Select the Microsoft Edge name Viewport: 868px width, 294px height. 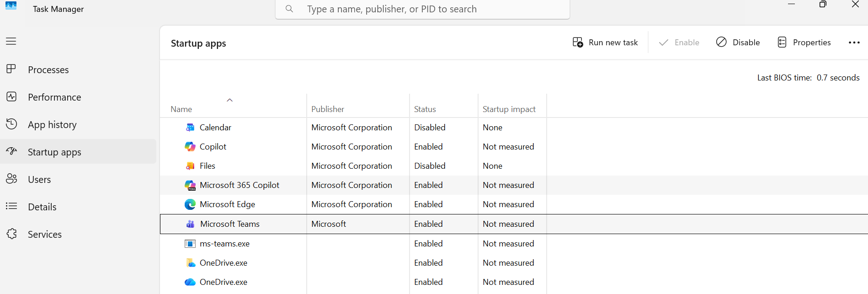pyautogui.click(x=227, y=204)
